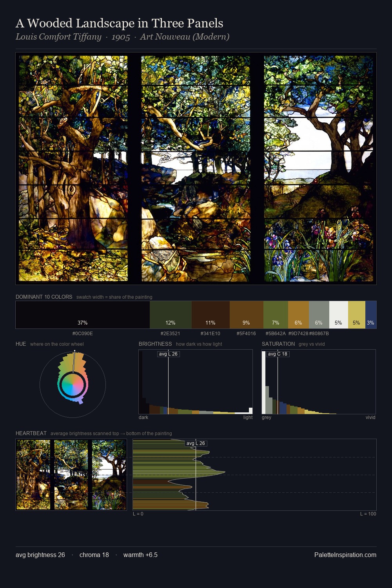Click the avg brightness 26 footer text
Image resolution: width=392 pixels, height=588 pixels.
40,555
